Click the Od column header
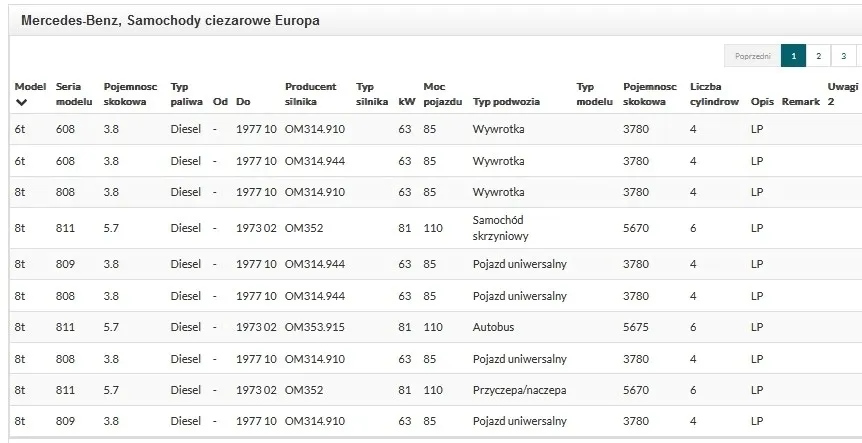Image resolution: width=862 pixels, height=443 pixels. click(x=220, y=102)
